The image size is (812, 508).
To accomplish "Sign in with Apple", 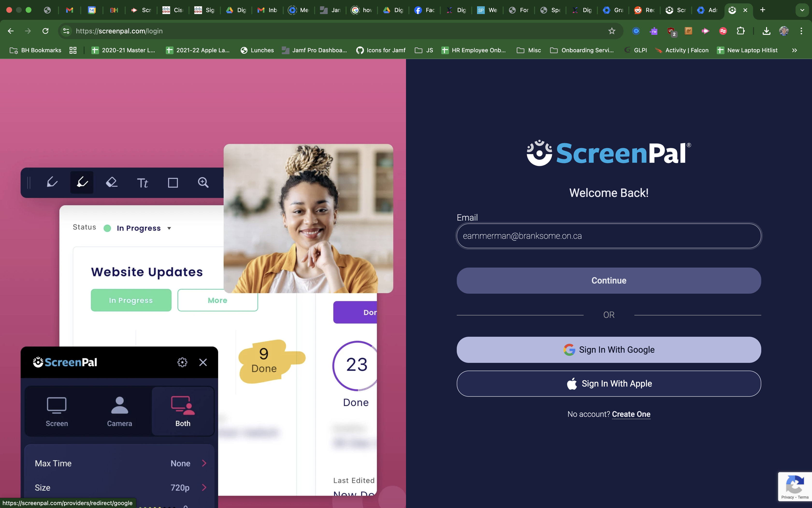I will tap(609, 384).
